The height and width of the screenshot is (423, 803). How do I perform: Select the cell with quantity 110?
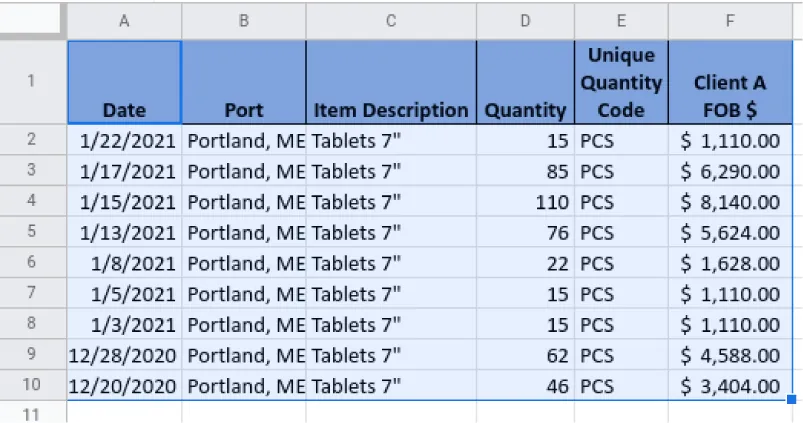(x=525, y=202)
